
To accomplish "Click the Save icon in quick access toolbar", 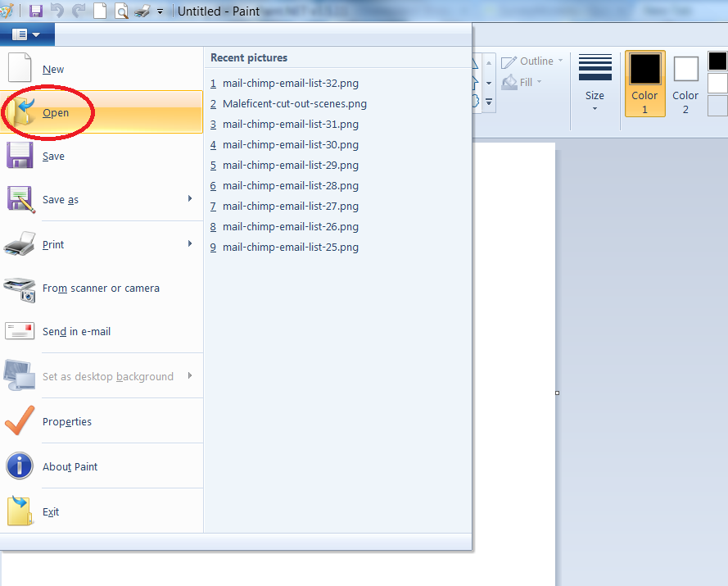I will 36,11.
